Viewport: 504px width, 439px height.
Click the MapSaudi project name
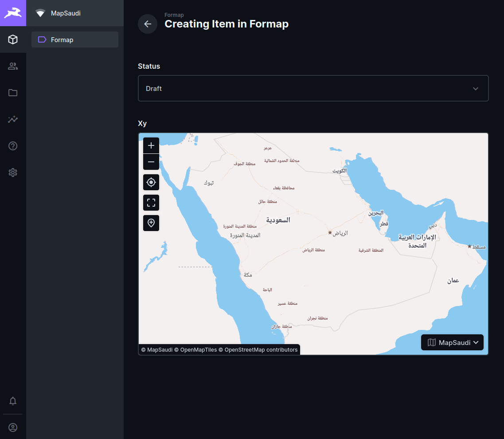[66, 13]
